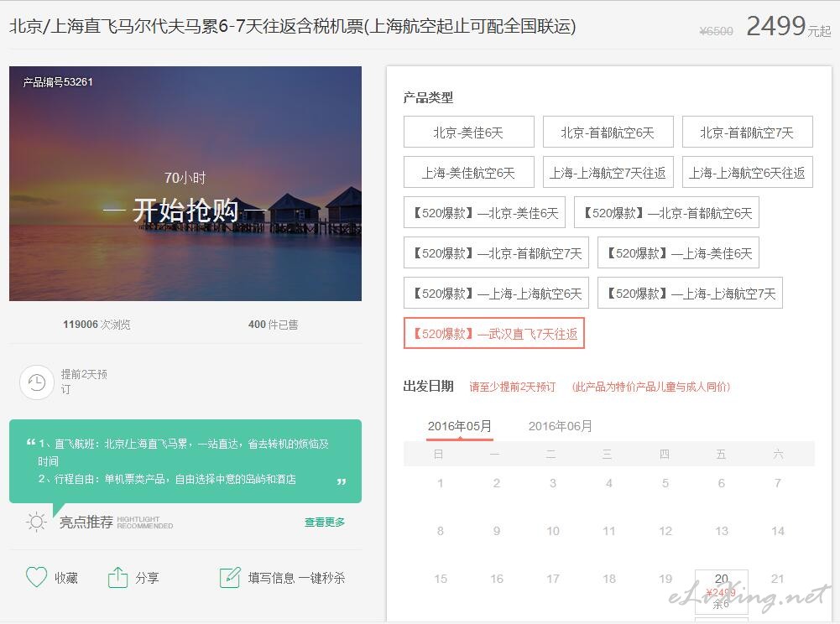
Task: Click the 2499 元起 price text
Action: point(789,26)
